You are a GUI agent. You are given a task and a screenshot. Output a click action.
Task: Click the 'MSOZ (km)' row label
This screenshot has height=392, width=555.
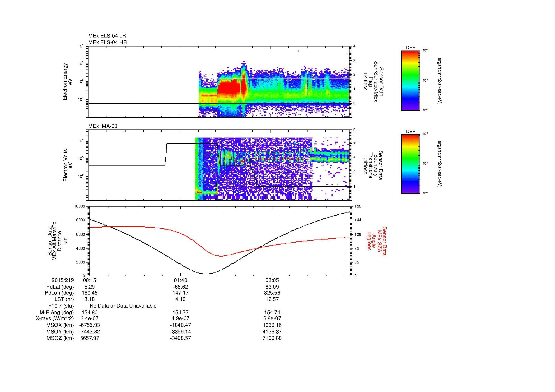pyautogui.click(x=60, y=338)
